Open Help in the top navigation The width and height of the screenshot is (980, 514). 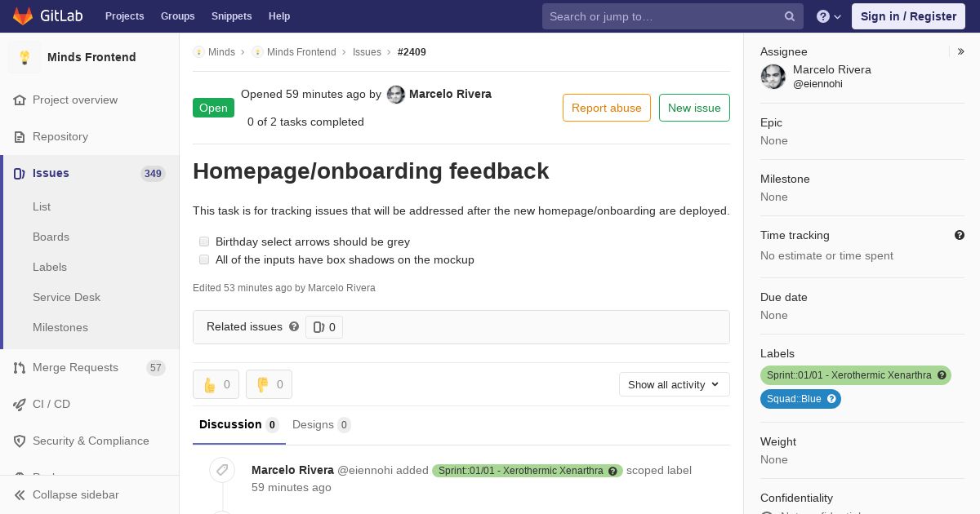(x=279, y=16)
